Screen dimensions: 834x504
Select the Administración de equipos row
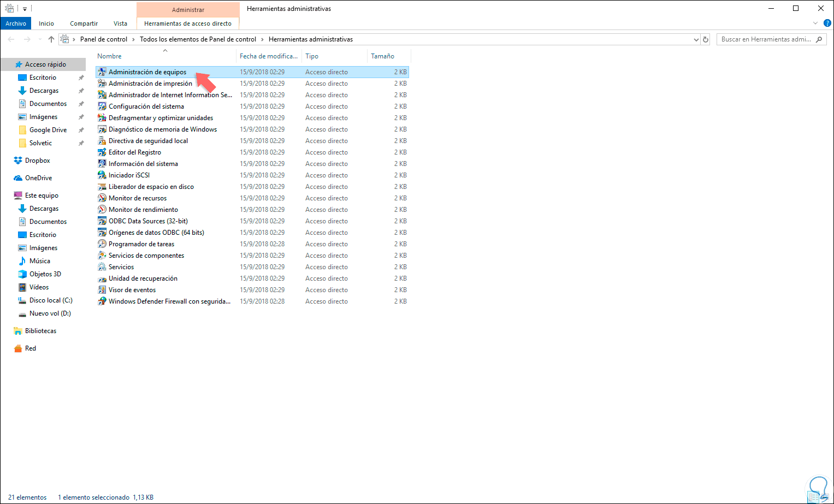[252, 72]
